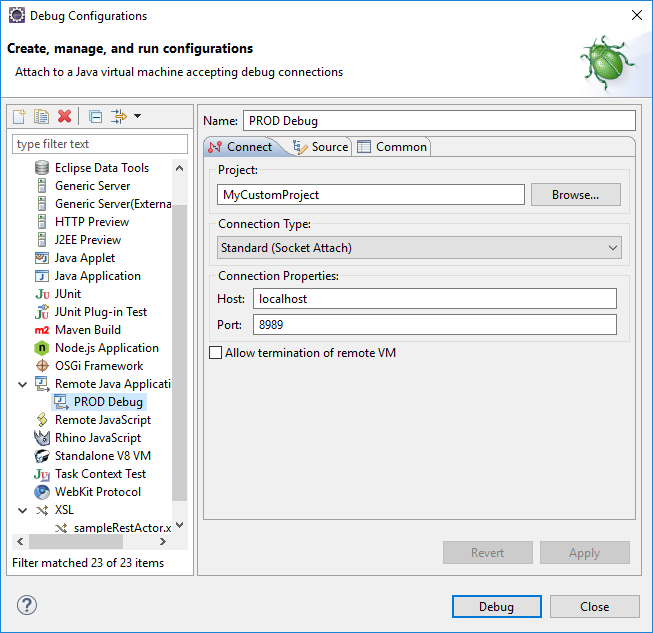Click the tree vertical scrollbar thumb
653x633 pixels.
(179, 352)
